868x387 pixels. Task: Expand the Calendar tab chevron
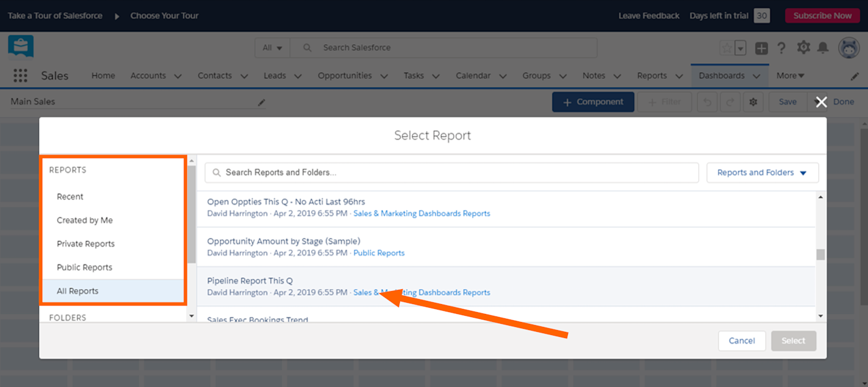[x=502, y=76]
